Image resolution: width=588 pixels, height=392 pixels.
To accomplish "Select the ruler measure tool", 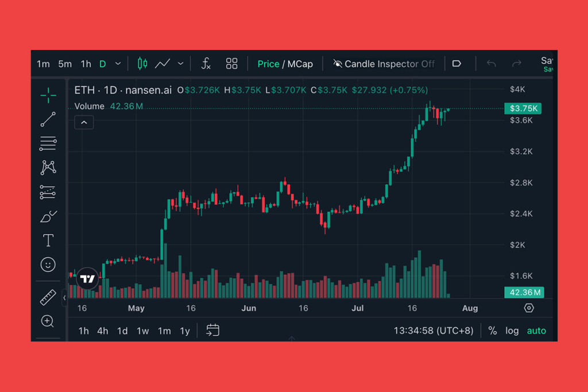I will pyautogui.click(x=48, y=297).
